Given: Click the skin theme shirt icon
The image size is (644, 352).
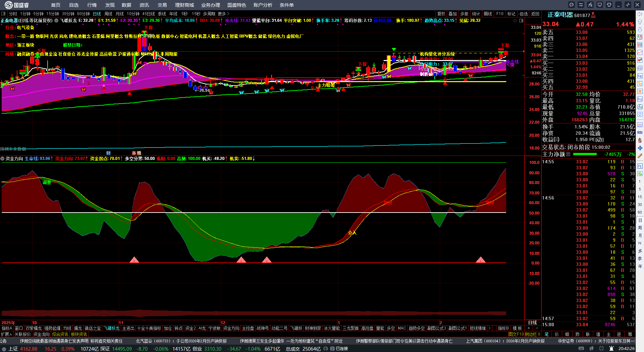Looking at the screenshot, I should coord(609,5).
